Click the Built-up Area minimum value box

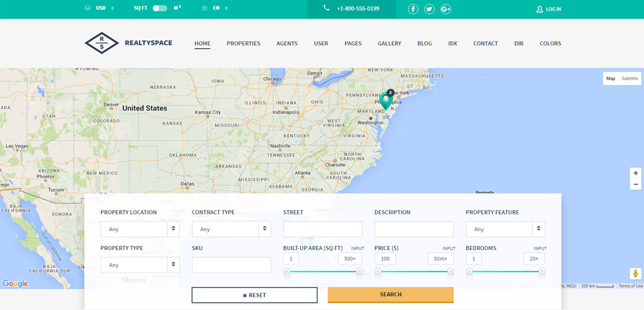pyautogui.click(x=290, y=259)
